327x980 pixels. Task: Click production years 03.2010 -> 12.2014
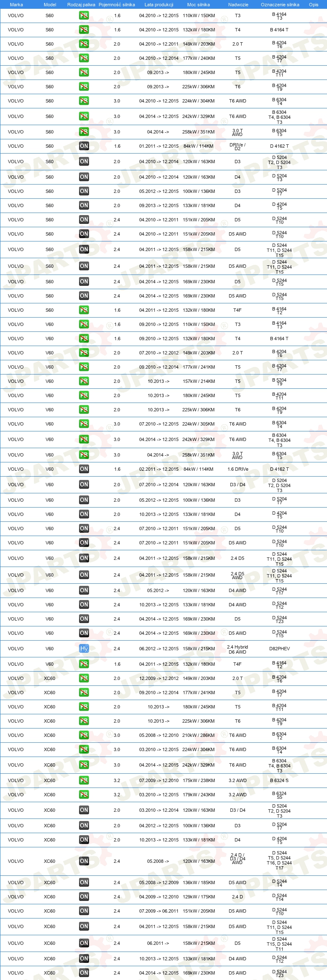[x=159, y=810]
